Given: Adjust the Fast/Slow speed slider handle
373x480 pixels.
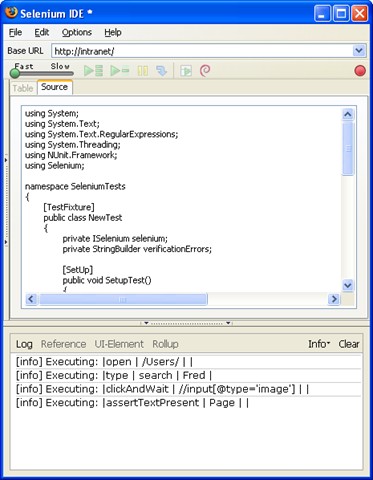Looking at the screenshot, I should click(x=15, y=73).
